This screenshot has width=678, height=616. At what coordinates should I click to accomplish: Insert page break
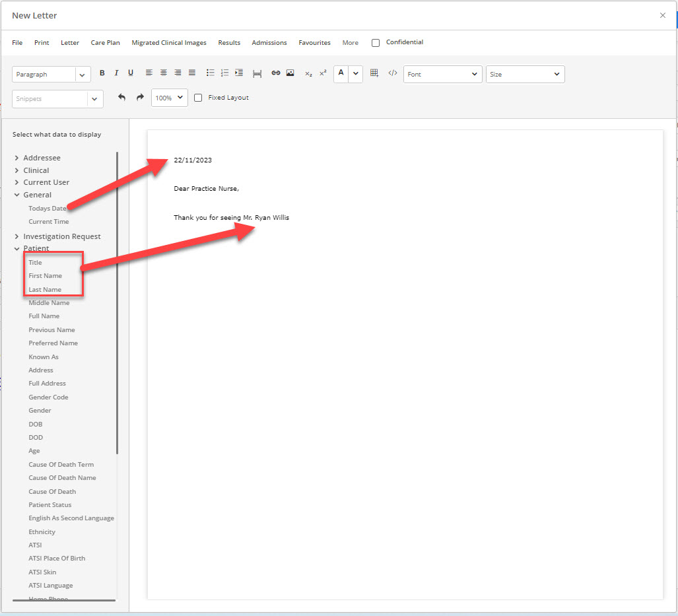257,73
